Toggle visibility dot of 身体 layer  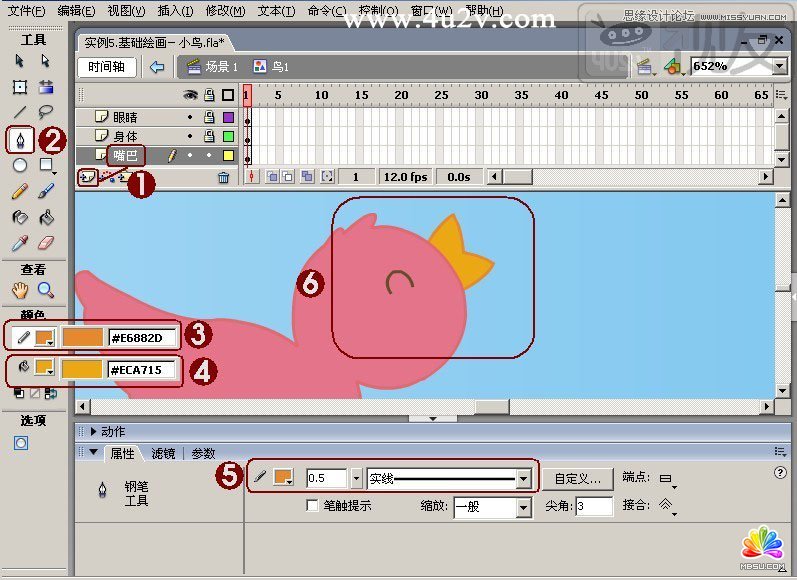(190, 136)
